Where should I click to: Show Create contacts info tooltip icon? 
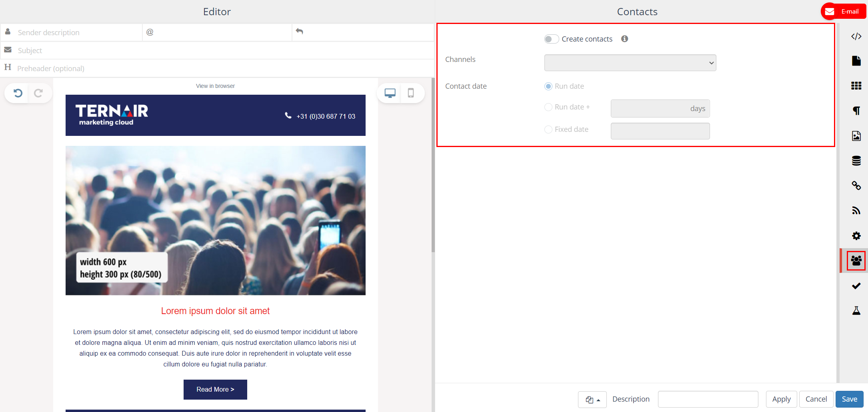624,39
